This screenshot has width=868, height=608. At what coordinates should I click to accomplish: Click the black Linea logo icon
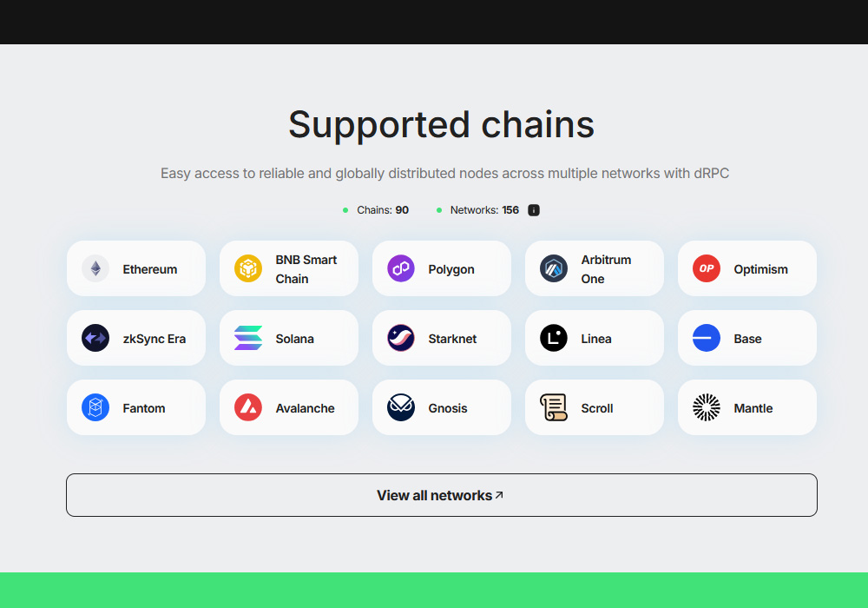tap(554, 338)
